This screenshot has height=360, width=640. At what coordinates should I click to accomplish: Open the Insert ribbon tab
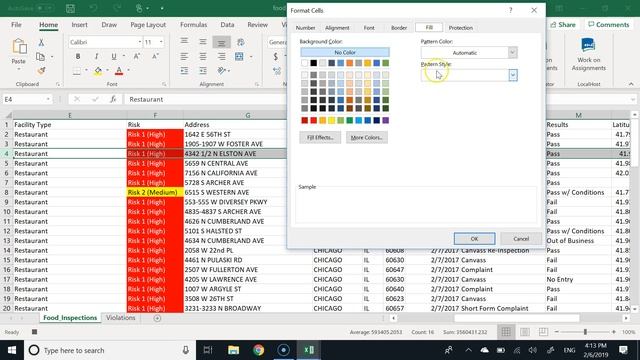click(x=79, y=25)
